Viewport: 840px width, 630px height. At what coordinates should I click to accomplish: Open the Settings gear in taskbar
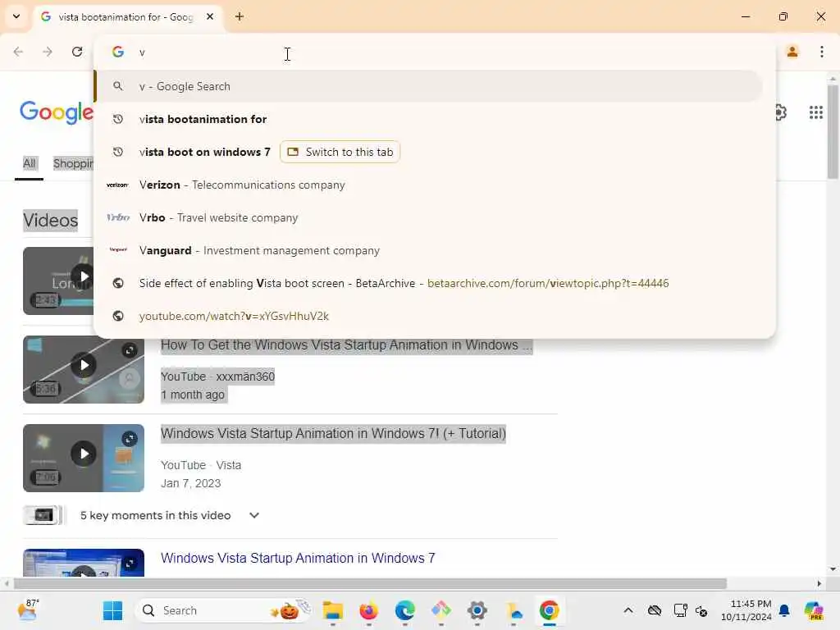point(477,610)
